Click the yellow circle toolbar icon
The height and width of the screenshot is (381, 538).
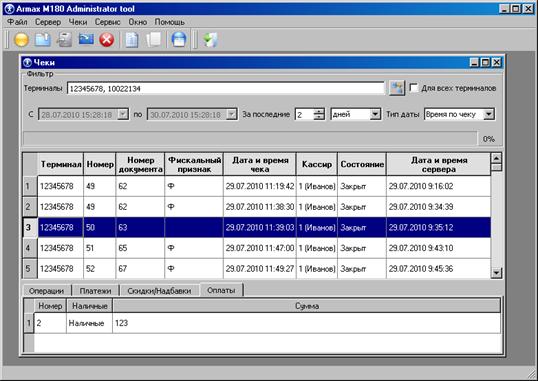[21, 40]
